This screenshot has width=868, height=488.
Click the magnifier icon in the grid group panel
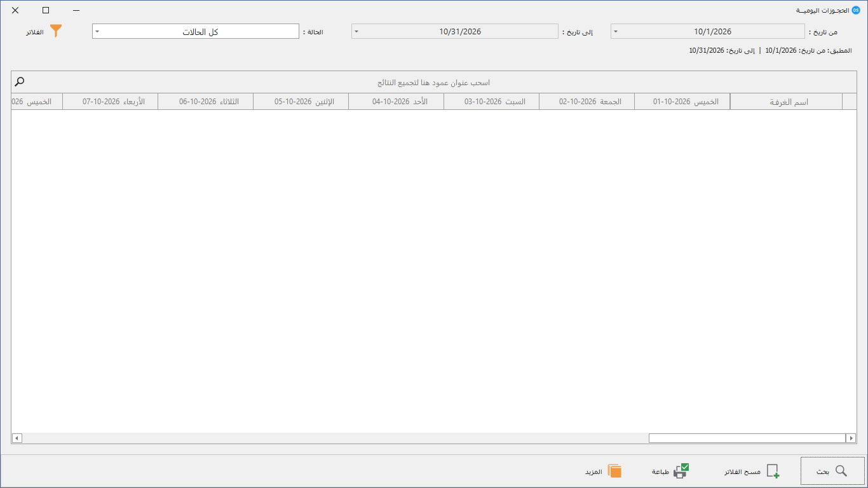(20, 81)
